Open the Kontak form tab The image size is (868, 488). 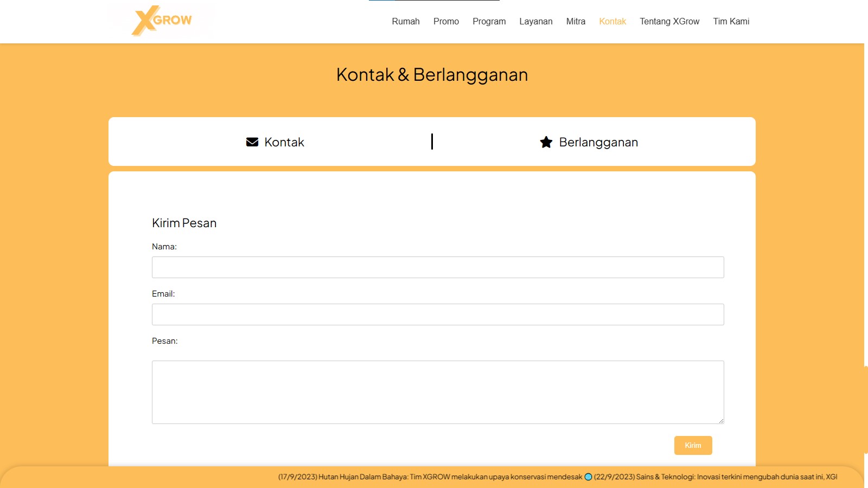275,142
